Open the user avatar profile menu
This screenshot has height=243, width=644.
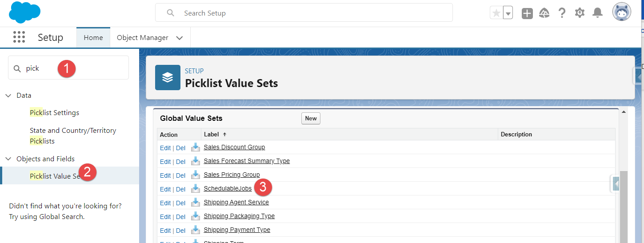click(621, 12)
